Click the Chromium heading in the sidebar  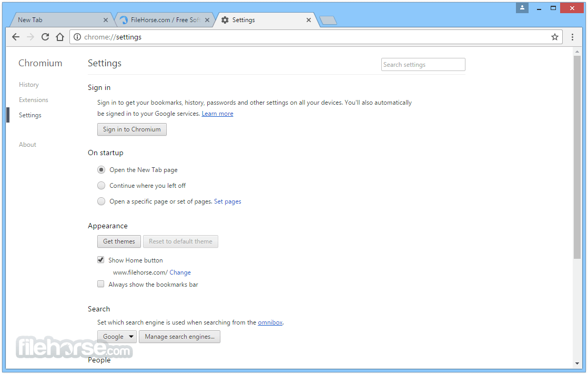click(40, 63)
